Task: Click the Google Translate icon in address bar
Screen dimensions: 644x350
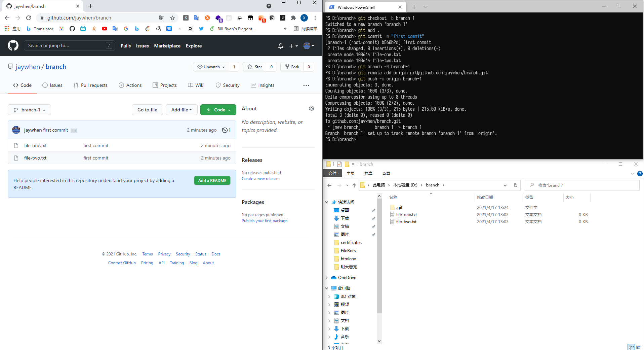Action: (162, 18)
